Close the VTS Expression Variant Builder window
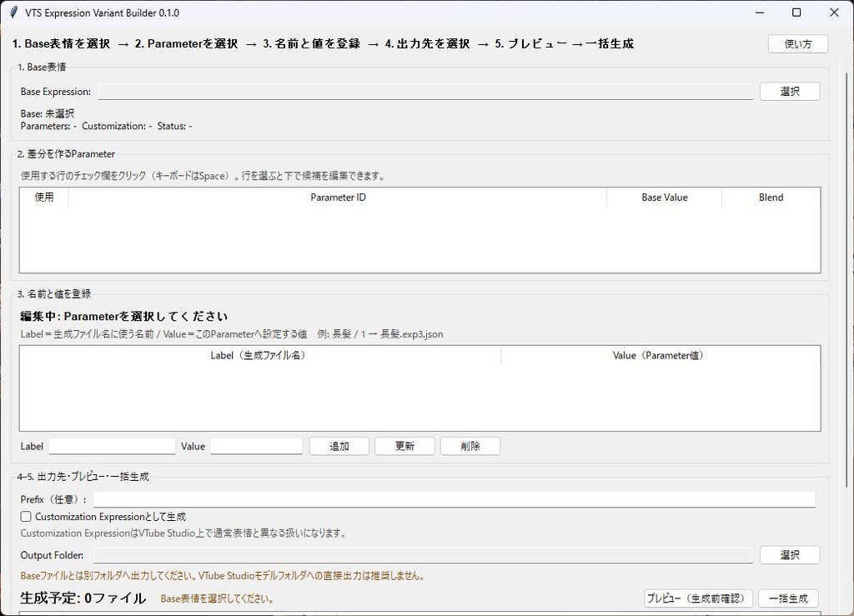854x616 pixels. coord(834,13)
